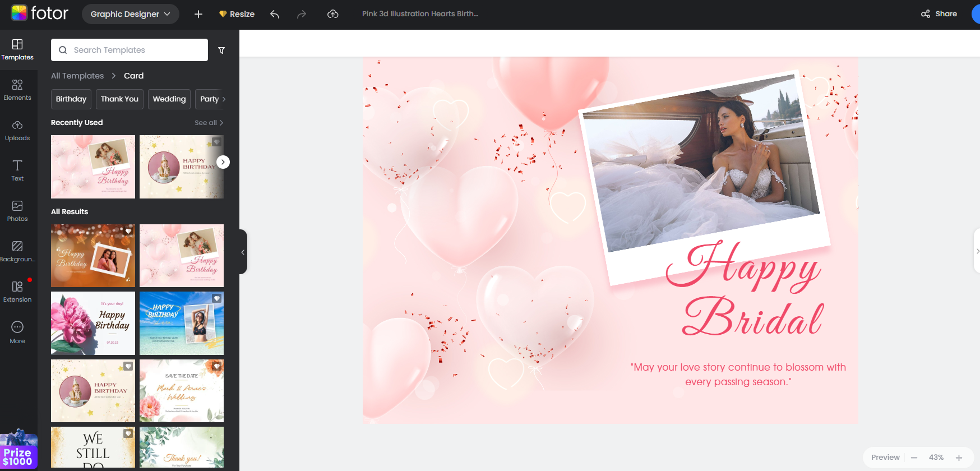Select the love story quote text

pos(738,375)
